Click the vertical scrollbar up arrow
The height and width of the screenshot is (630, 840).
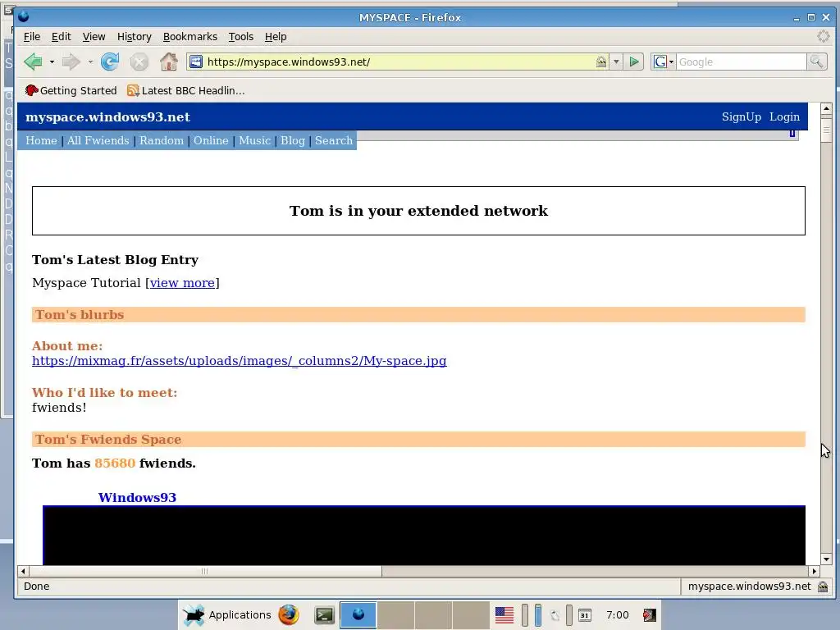826,109
